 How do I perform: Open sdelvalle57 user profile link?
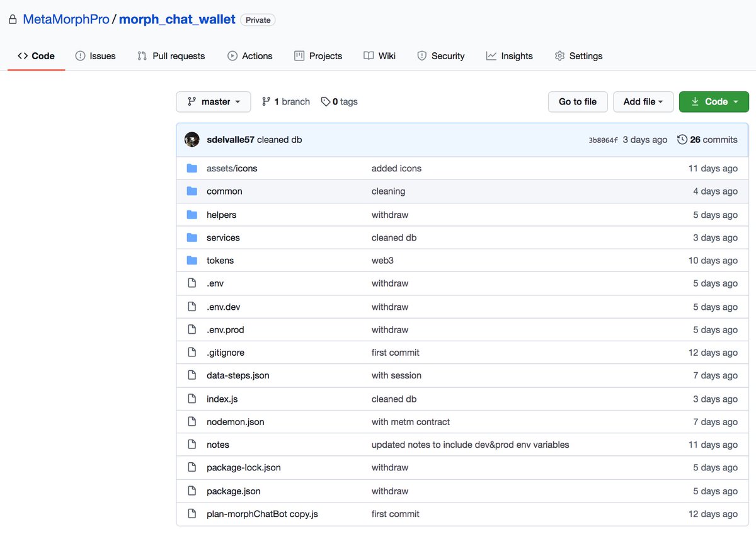231,140
